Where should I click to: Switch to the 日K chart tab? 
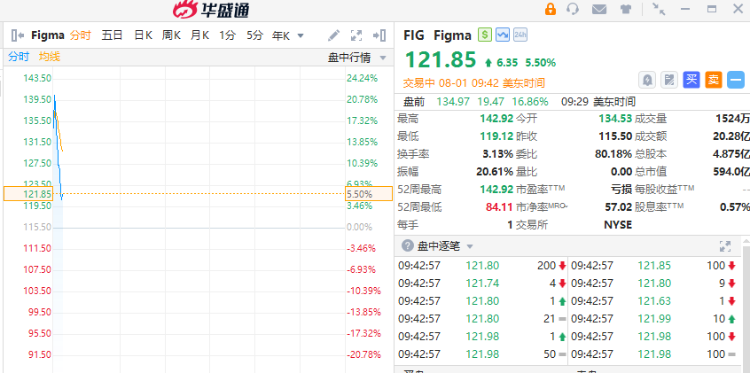click(143, 35)
